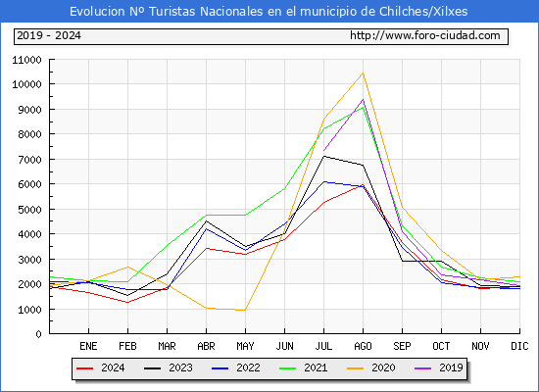Click the 11000 y-axis value
Image resolution: width=539 pixels, height=392 pixels.
tap(26, 60)
